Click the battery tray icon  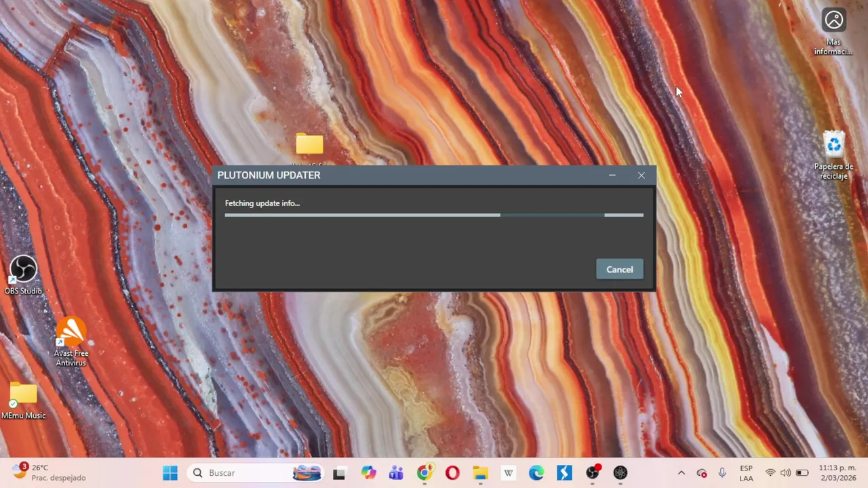(802, 473)
